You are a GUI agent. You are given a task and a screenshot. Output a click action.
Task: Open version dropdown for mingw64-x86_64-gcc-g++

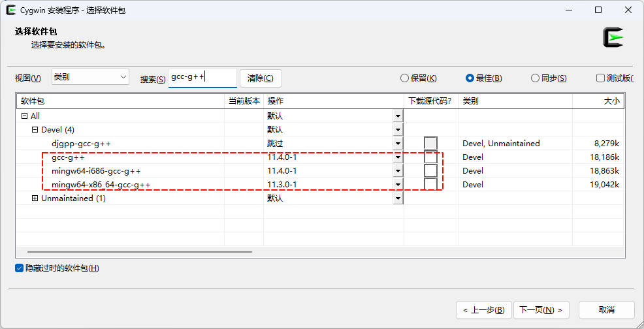tap(398, 185)
